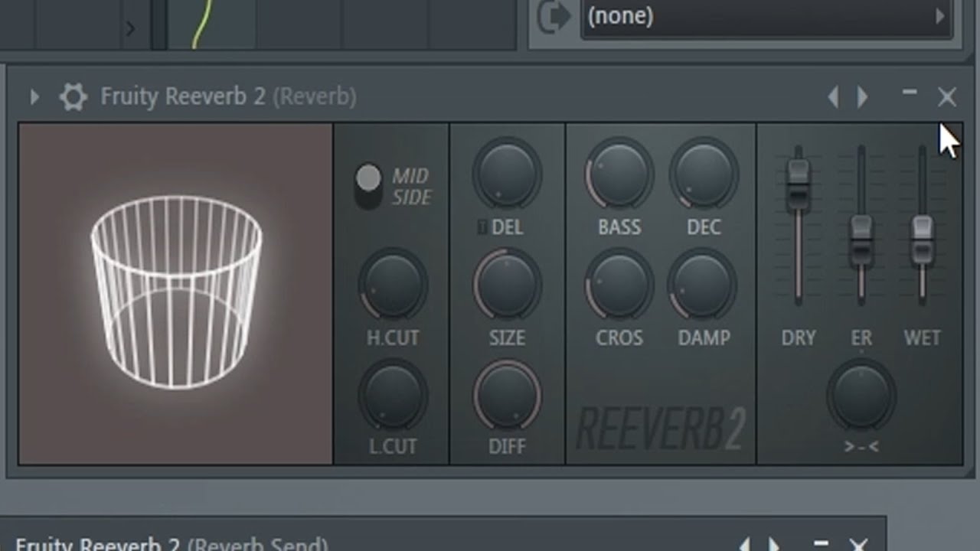The height and width of the screenshot is (551, 980).
Task: Click the stereo separation knob
Action: (x=861, y=395)
